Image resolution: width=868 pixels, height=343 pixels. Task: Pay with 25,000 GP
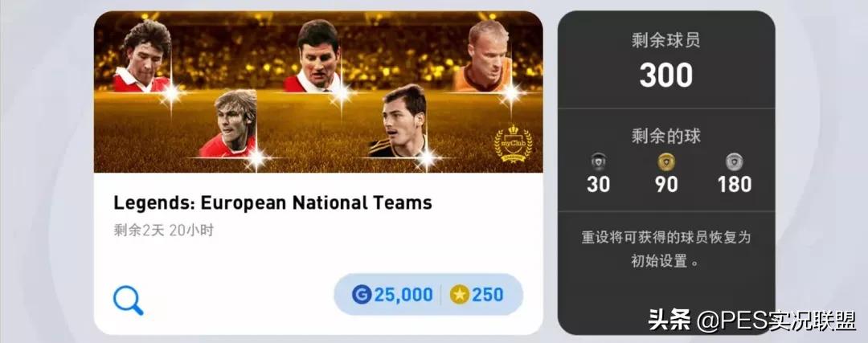[392, 295]
